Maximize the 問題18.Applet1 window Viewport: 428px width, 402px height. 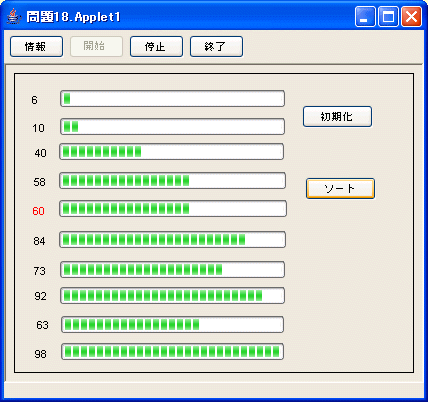388,16
